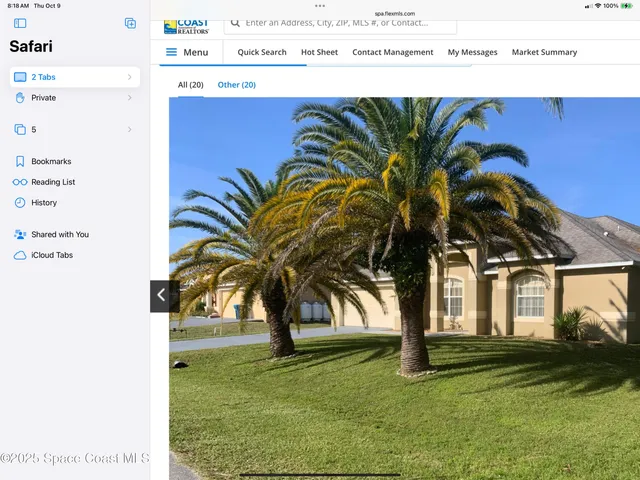Open My Messages
Image resolution: width=640 pixels, height=480 pixels.
(x=472, y=52)
